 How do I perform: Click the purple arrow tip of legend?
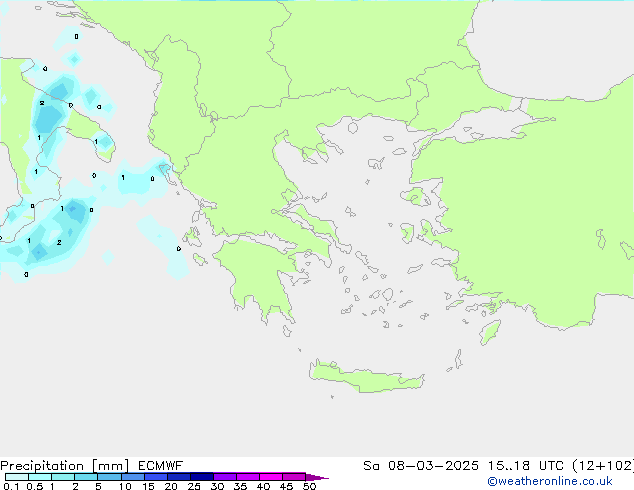tap(317, 477)
